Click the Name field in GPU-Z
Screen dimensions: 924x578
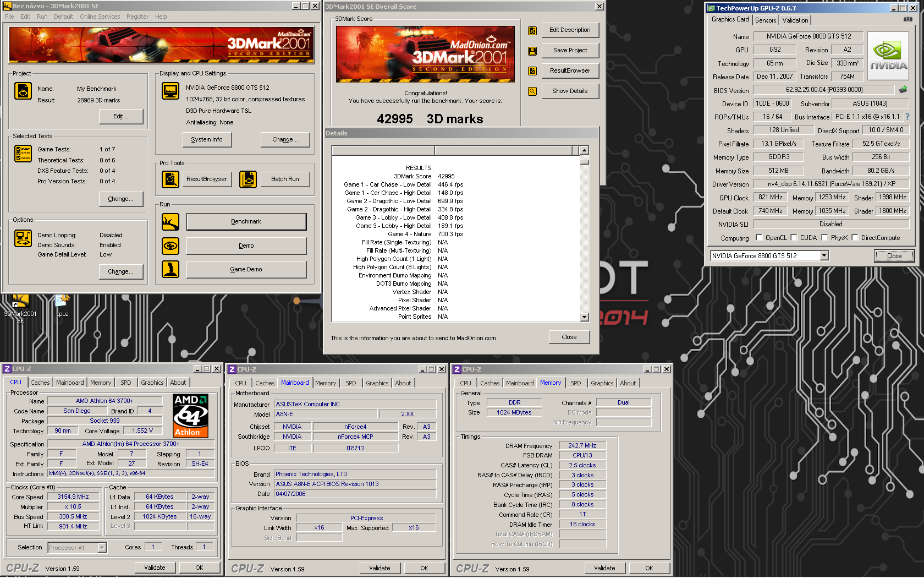(x=809, y=36)
